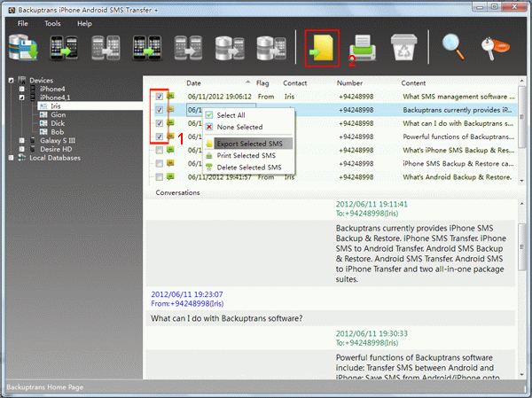
Task: Click the greyed phones icon left of the database icons
Action: (188, 48)
